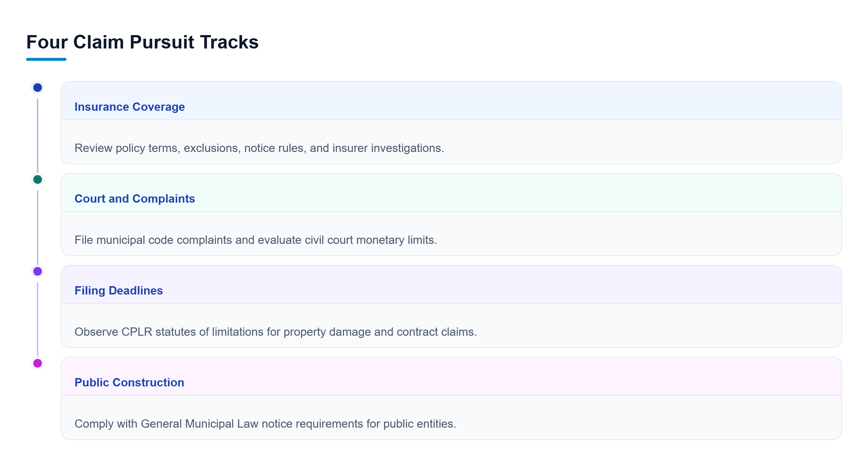Viewport: 868px width, 466px height.
Task: Select the Court and Complaints heading
Action: click(x=135, y=199)
